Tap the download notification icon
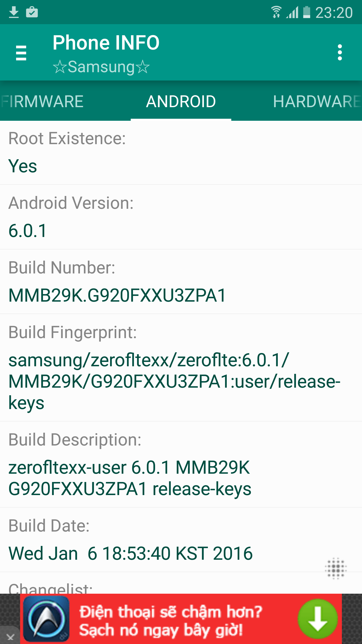Screen dimensions: 362x644 coord(14,12)
